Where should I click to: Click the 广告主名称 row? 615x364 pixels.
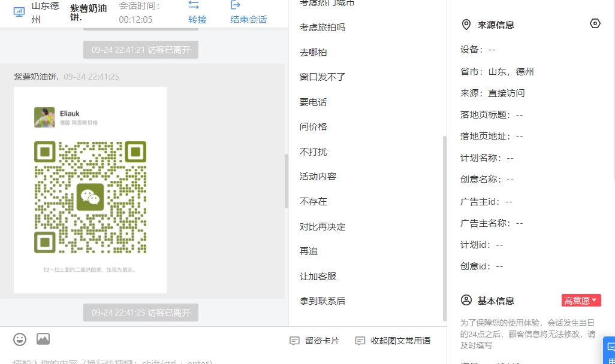click(492, 223)
